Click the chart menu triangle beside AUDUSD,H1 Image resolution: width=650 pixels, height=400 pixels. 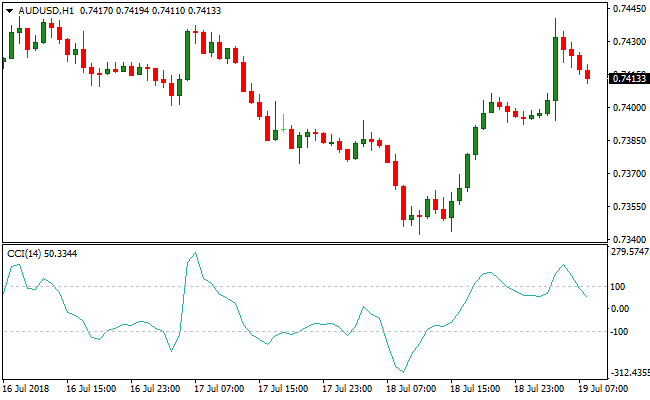9,11
